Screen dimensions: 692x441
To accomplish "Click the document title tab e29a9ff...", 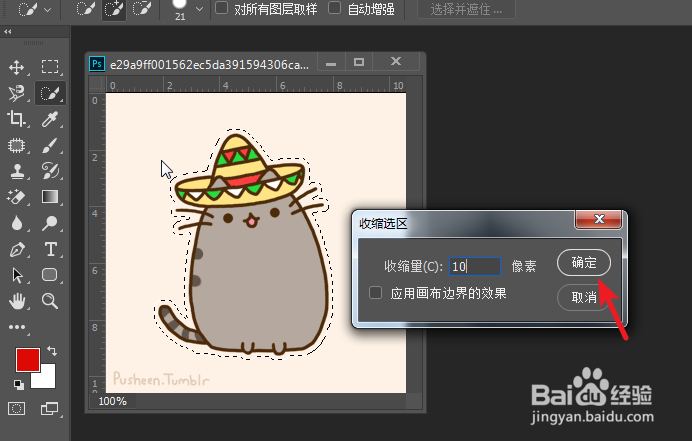I will 209,65.
